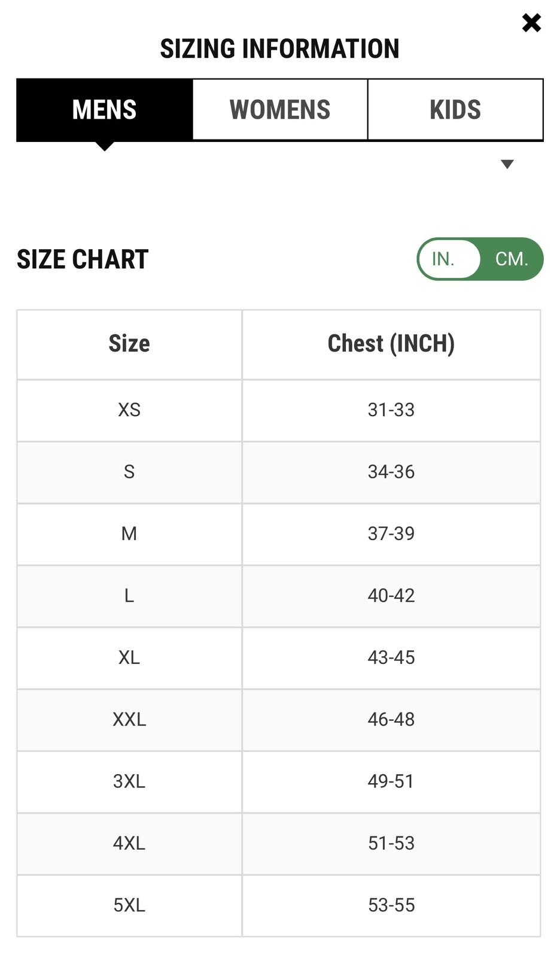Switch to the WOMENS tab
Viewport: 560px width, 958px height.
(x=280, y=110)
